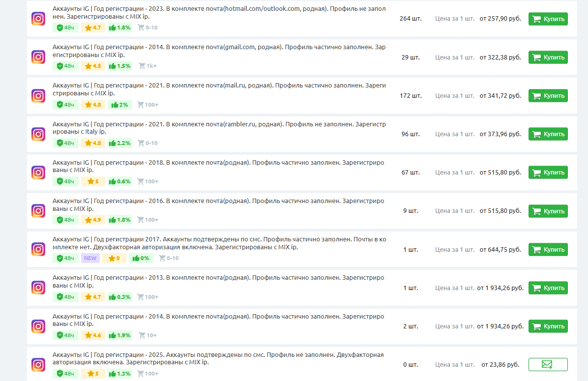Click the envelope icon on the 2025 out-of-stock listing
The width and height of the screenshot is (588, 381).
[547, 365]
